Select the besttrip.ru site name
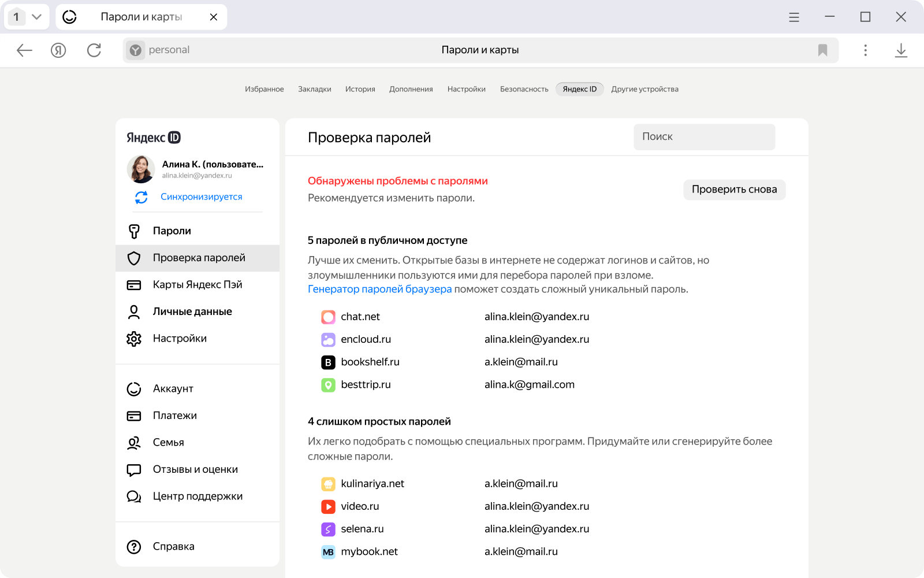 tap(366, 384)
